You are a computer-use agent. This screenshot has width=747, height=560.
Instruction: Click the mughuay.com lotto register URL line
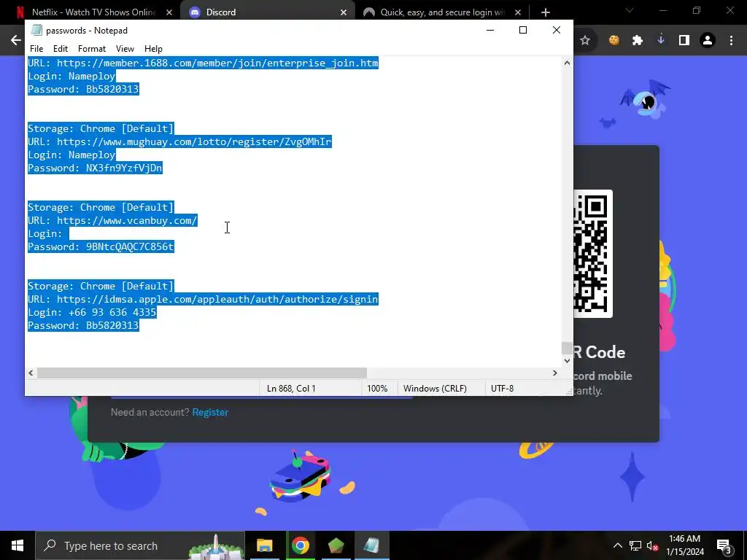point(179,141)
